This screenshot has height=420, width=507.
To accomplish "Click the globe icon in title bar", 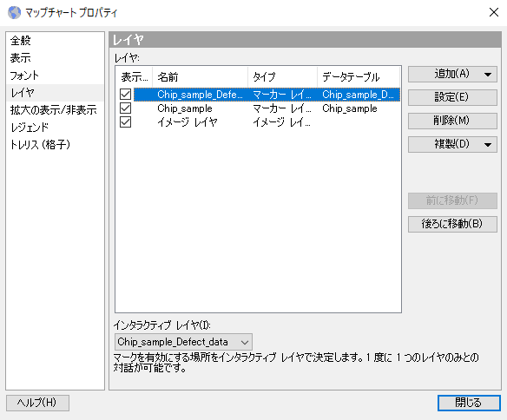I will click(x=14, y=13).
